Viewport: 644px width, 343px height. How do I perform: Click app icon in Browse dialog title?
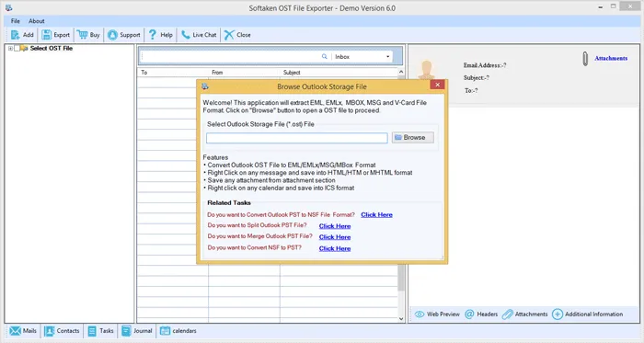[205, 86]
